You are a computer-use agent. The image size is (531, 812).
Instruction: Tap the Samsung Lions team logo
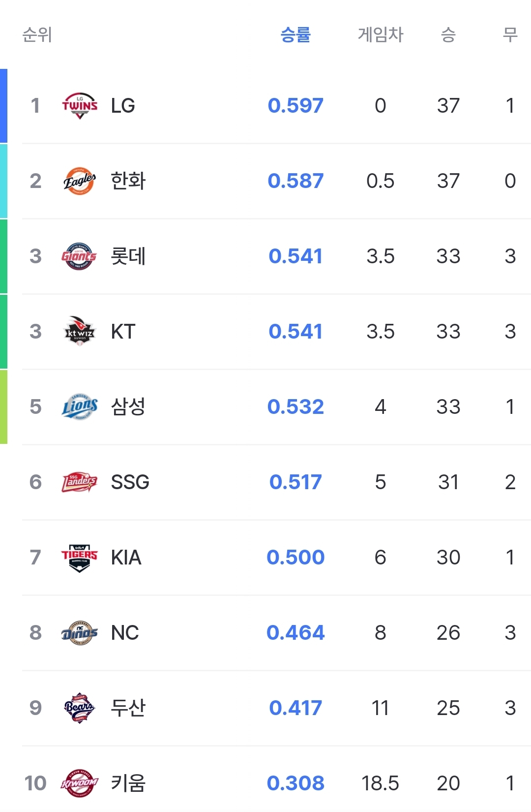(80, 406)
